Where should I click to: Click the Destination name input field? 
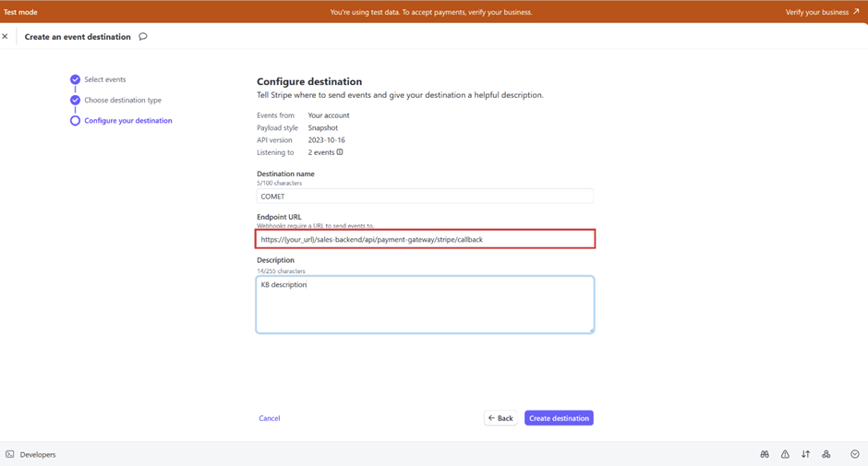425,197
